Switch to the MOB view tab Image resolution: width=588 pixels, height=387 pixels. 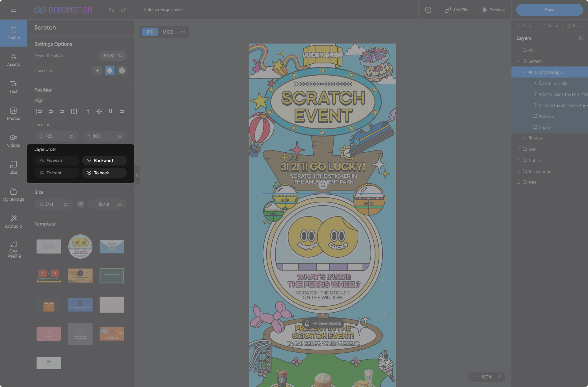coord(168,32)
